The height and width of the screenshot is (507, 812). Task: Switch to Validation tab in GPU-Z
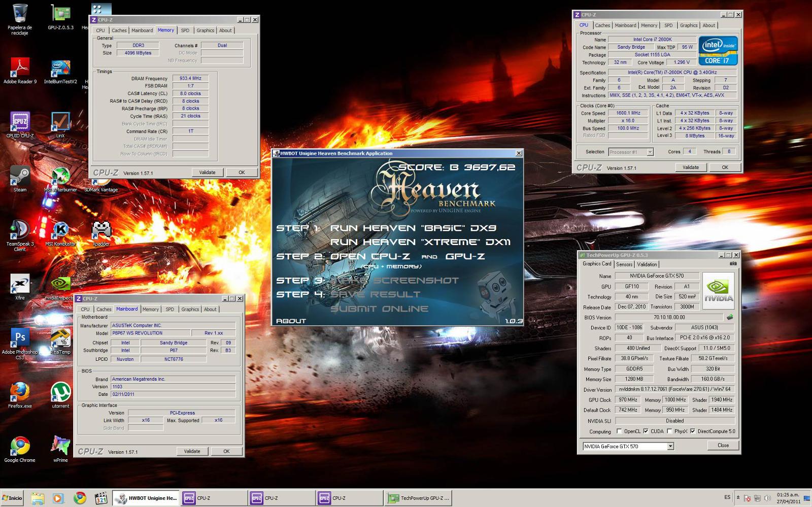pos(647,264)
